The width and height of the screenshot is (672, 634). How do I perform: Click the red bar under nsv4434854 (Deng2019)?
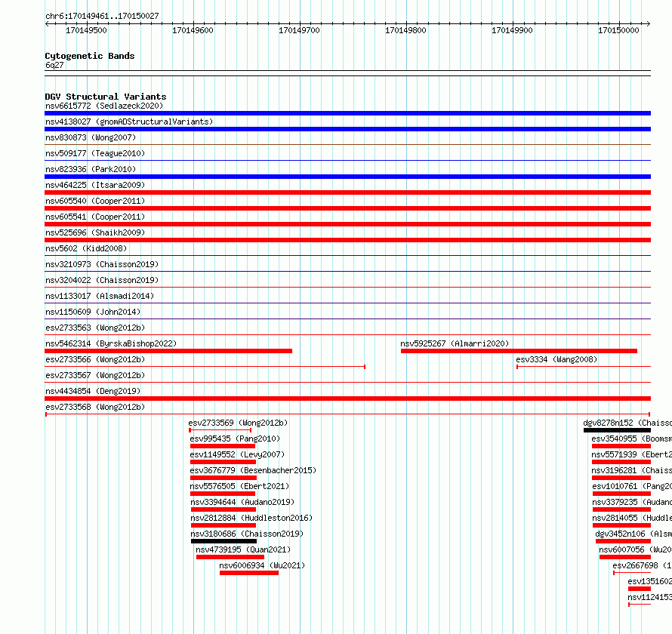tap(347, 399)
